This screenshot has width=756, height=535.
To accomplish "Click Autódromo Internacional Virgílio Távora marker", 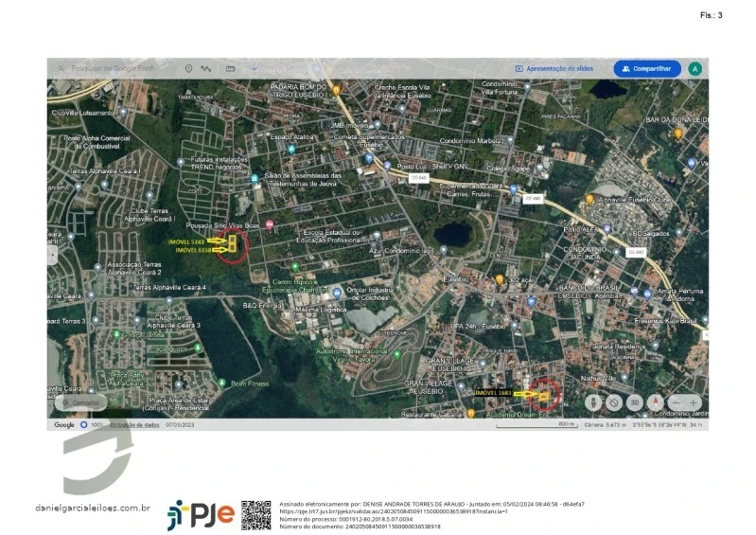I will click(396, 355).
